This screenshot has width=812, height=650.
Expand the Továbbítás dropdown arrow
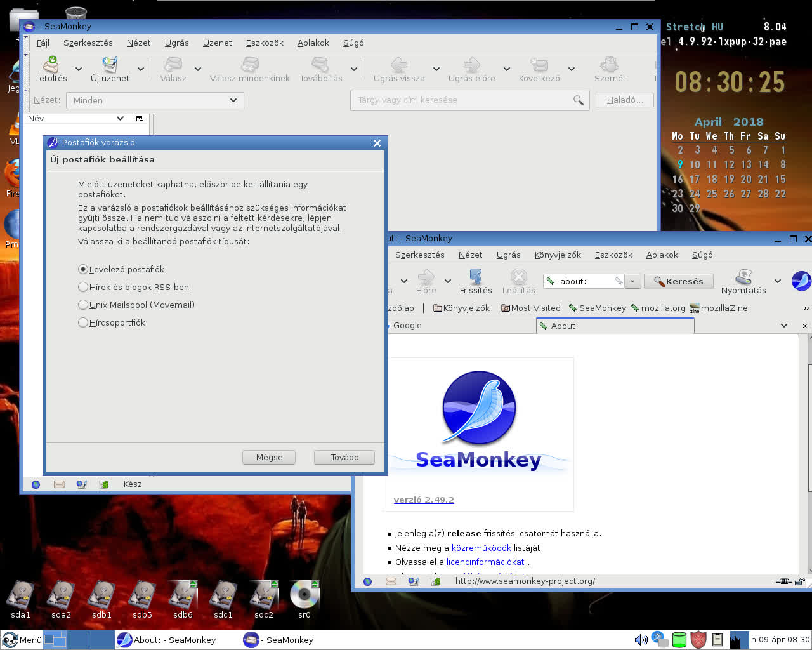353,69
